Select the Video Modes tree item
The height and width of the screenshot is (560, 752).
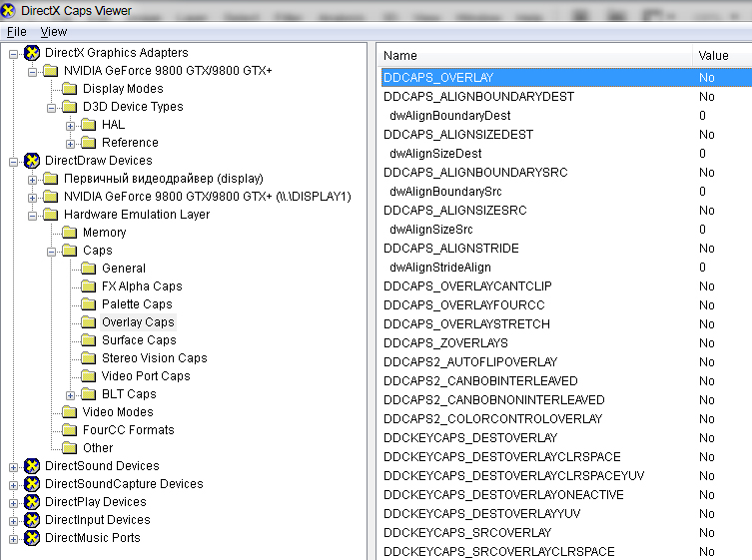(x=118, y=412)
